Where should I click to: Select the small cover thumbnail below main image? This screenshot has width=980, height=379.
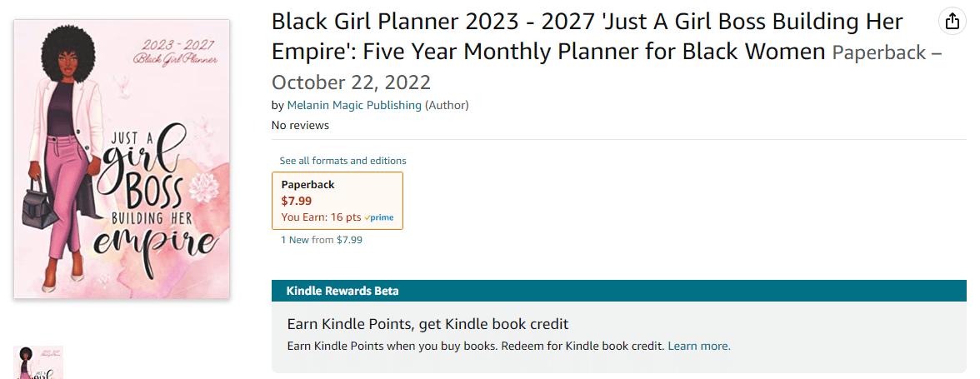[x=38, y=362]
